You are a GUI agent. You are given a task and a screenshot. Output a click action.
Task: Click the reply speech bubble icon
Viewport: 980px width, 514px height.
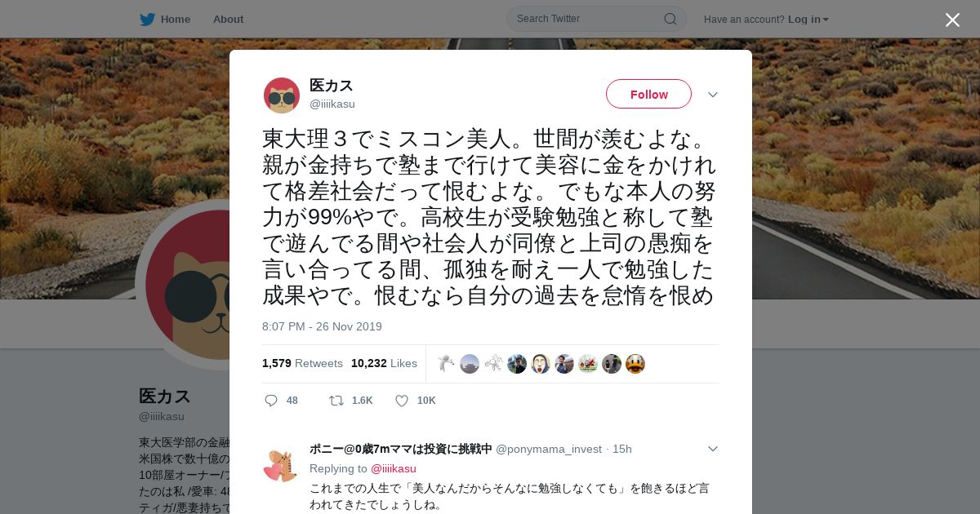click(x=271, y=401)
